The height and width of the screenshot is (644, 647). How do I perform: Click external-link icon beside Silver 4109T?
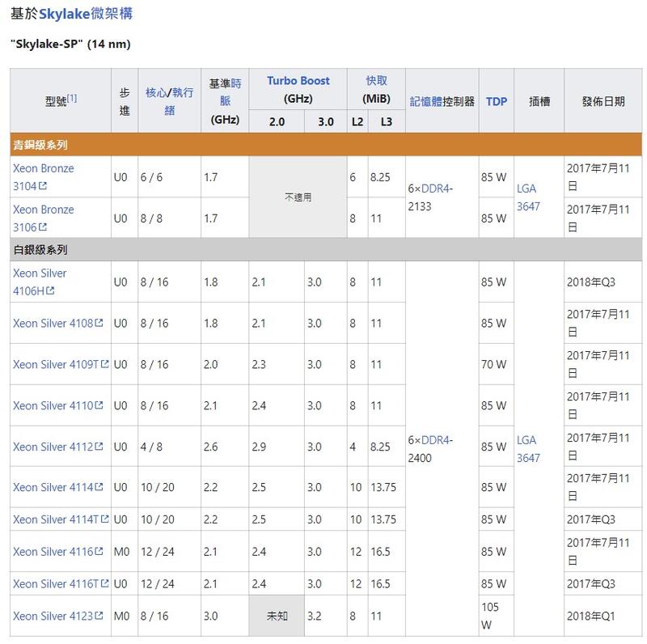coord(104,364)
